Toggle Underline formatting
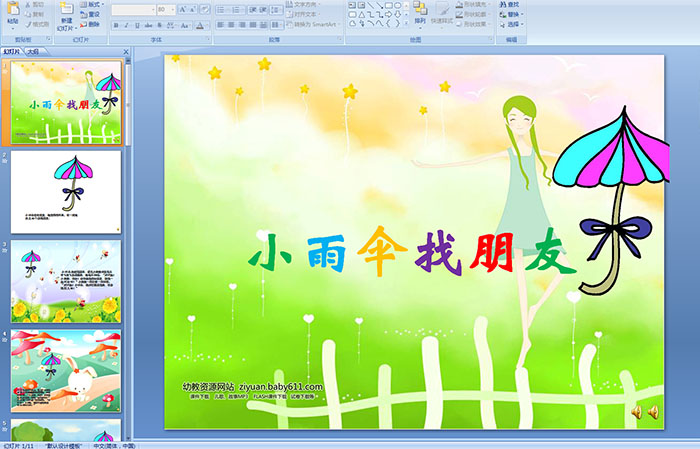 (x=137, y=25)
